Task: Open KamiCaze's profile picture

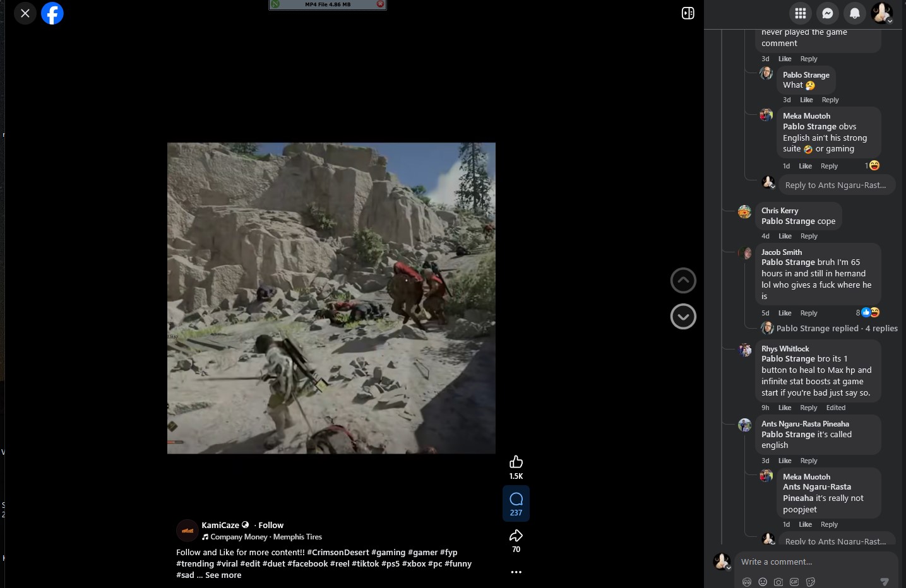Action: (x=188, y=531)
